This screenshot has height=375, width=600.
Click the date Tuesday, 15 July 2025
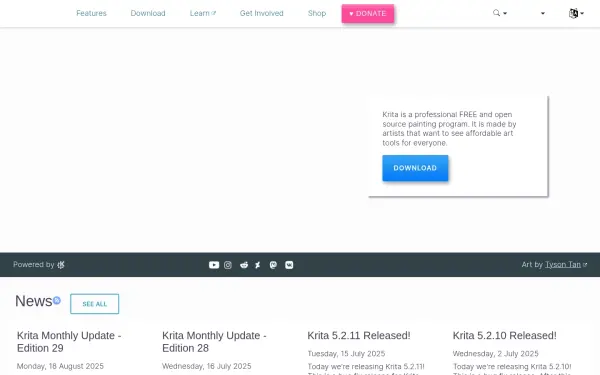(346, 354)
